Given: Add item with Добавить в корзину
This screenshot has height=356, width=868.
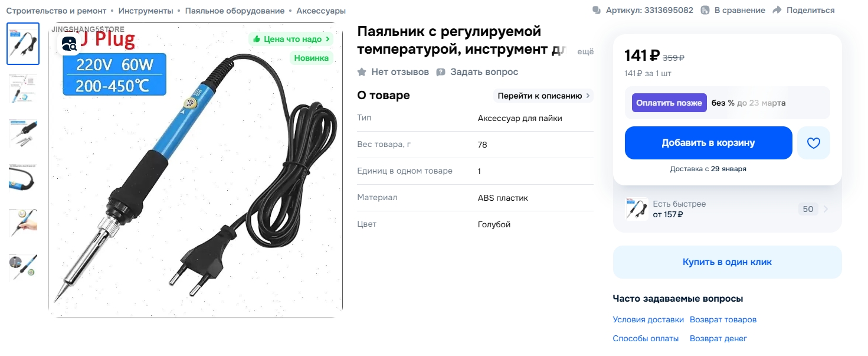Looking at the screenshot, I should (x=708, y=143).
